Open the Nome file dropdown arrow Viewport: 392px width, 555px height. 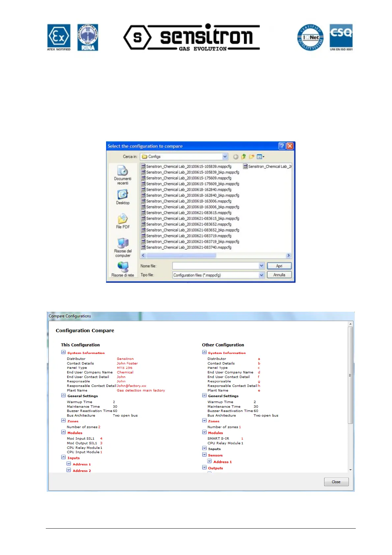coord(261,266)
